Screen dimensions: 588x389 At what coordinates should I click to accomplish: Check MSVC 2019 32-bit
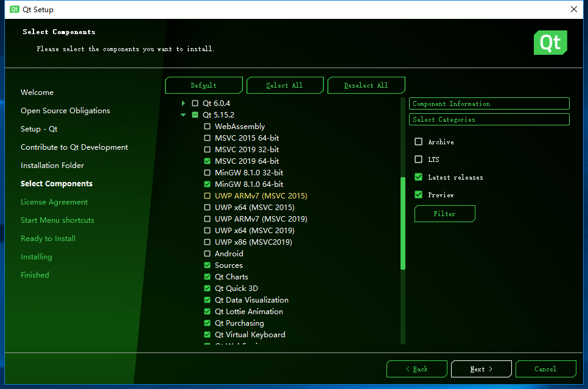[207, 150]
